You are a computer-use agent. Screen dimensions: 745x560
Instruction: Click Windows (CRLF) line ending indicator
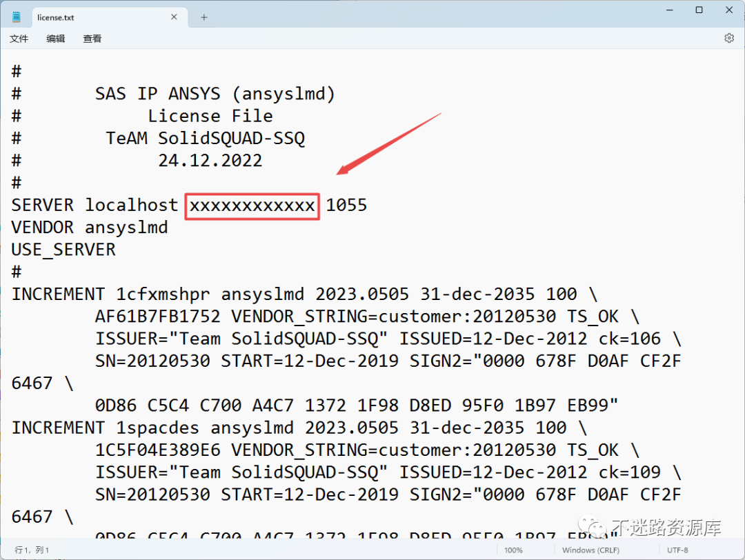(590, 550)
